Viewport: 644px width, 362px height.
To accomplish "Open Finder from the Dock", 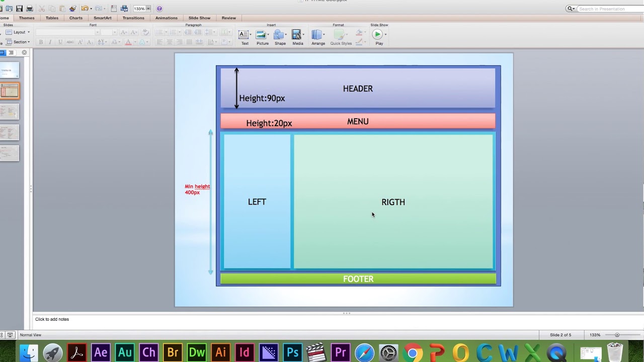I will coord(29,352).
